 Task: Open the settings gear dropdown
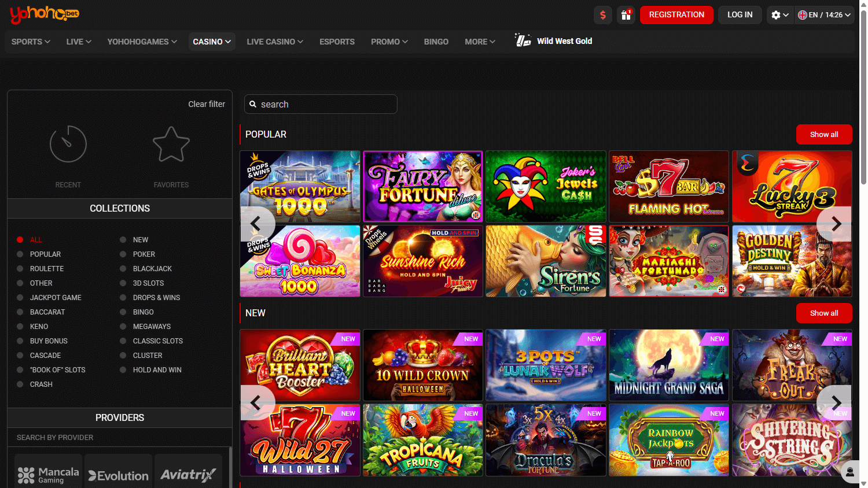[x=780, y=14]
